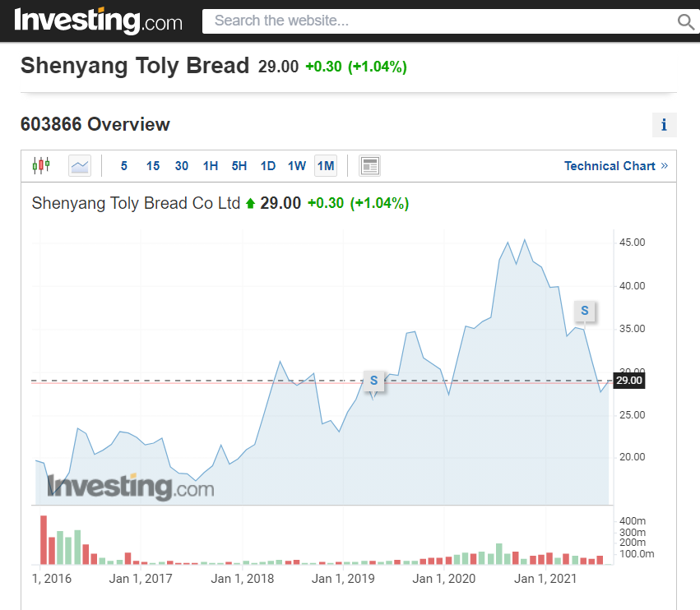Select the 1D timeframe
Viewport: 700px width, 610px height.
tap(268, 166)
